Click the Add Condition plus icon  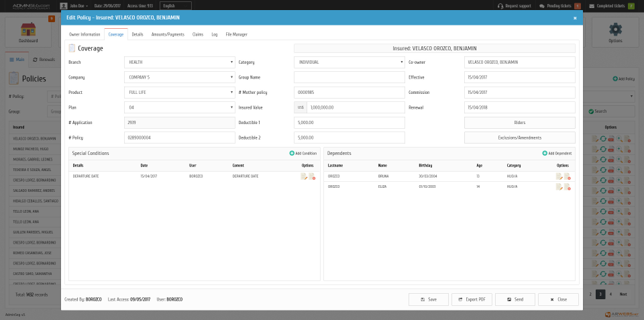coord(292,153)
